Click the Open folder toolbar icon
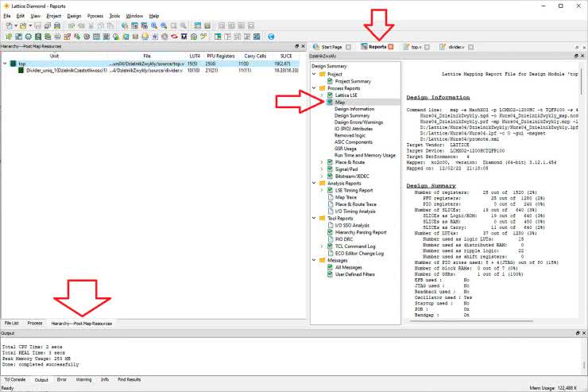This screenshot has width=588, height=392. pos(22,26)
